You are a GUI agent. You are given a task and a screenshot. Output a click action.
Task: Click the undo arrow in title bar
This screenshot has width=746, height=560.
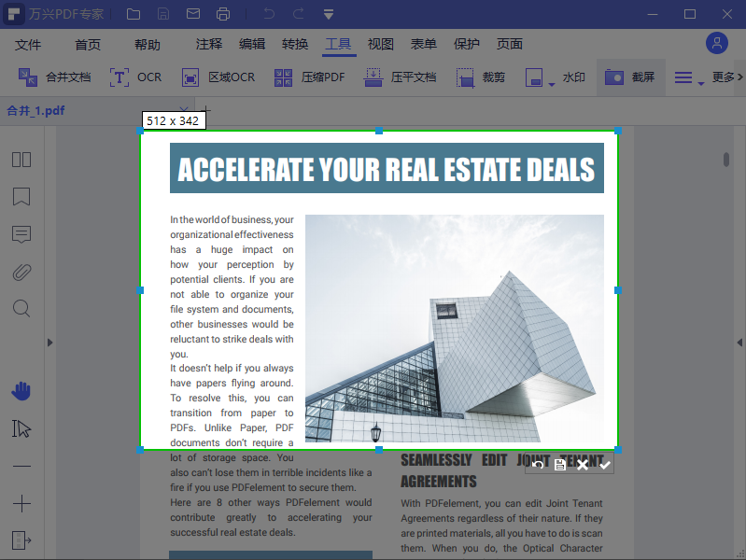269,14
